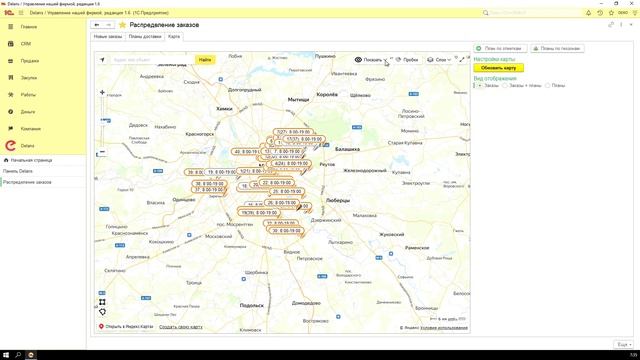Click the Обновить карту button
Viewport: 640px width, 360px height.
point(498,68)
